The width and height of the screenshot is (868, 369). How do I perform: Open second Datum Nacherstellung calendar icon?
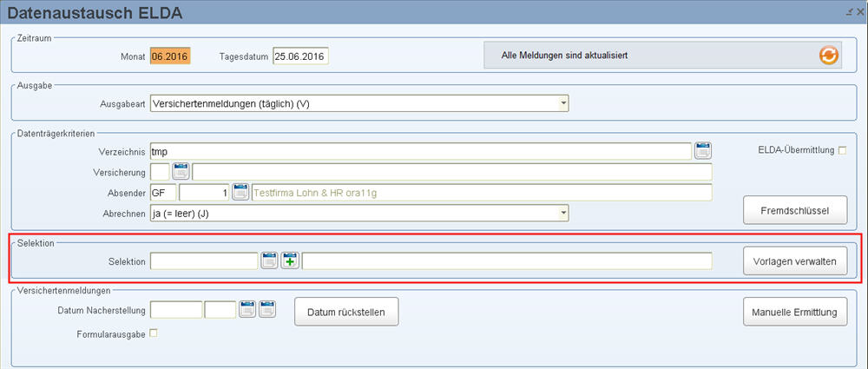click(267, 309)
